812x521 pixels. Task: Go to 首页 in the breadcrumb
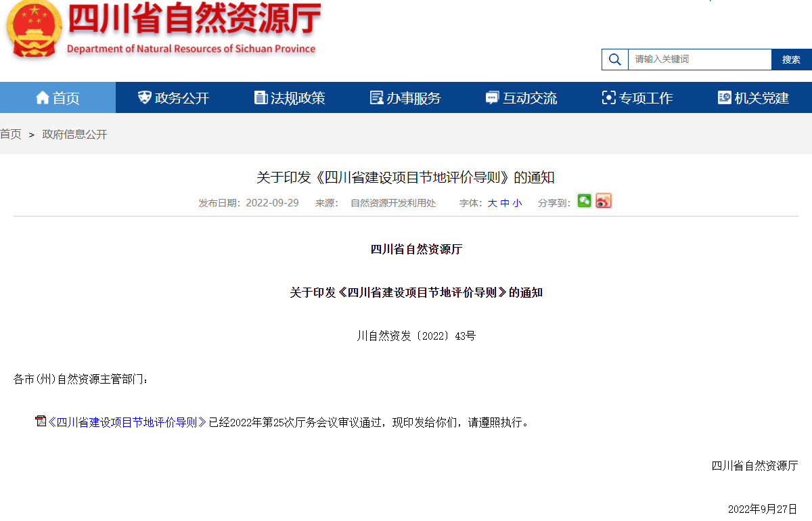coord(11,135)
